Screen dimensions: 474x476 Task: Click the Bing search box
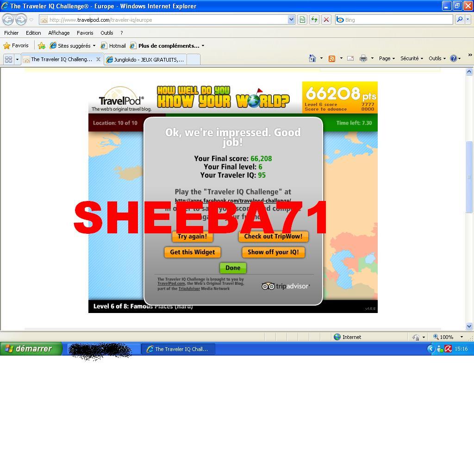pos(394,20)
